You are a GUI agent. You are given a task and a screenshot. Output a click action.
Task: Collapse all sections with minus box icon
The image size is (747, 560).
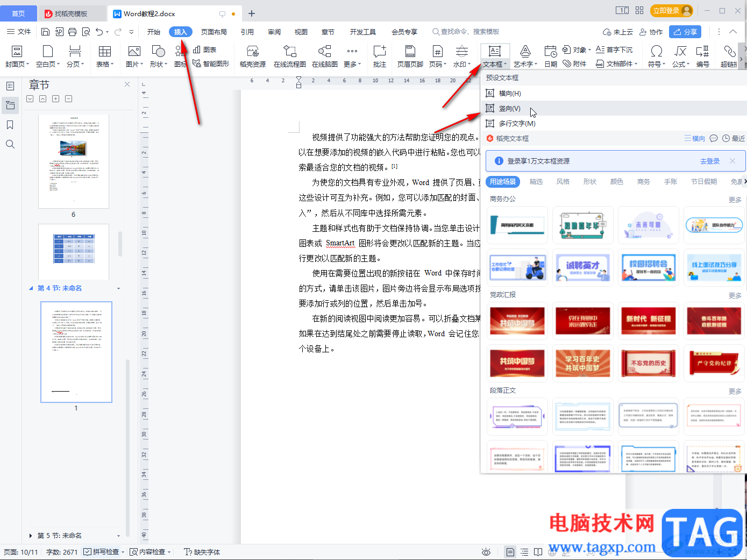tap(68, 99)
